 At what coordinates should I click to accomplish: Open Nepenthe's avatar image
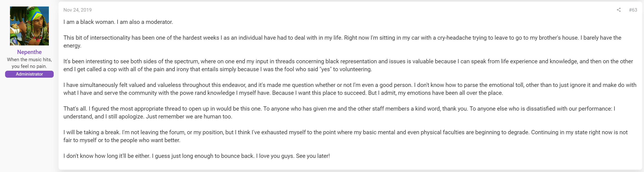click(x=29, y=26)
